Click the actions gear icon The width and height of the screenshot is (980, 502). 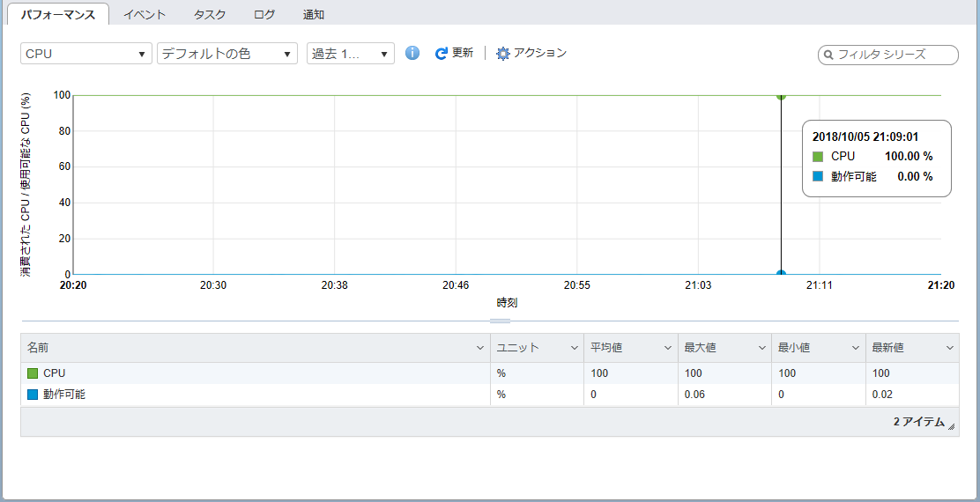[503, 54]
